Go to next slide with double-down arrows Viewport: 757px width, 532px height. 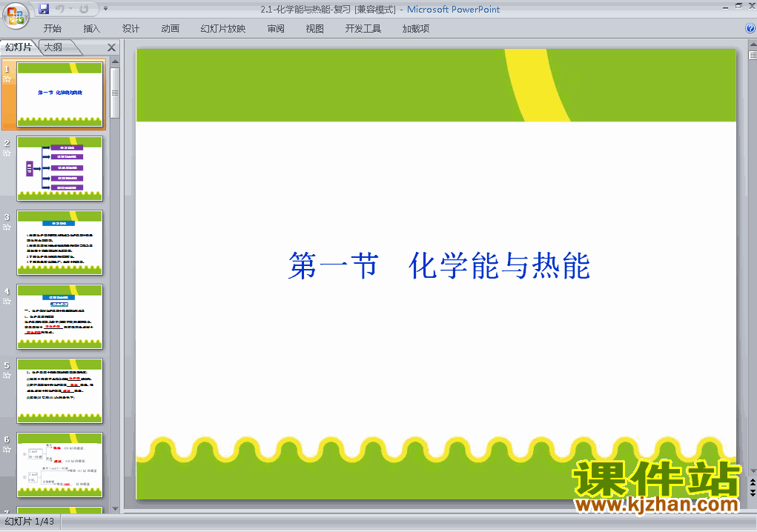coord(753,493)
